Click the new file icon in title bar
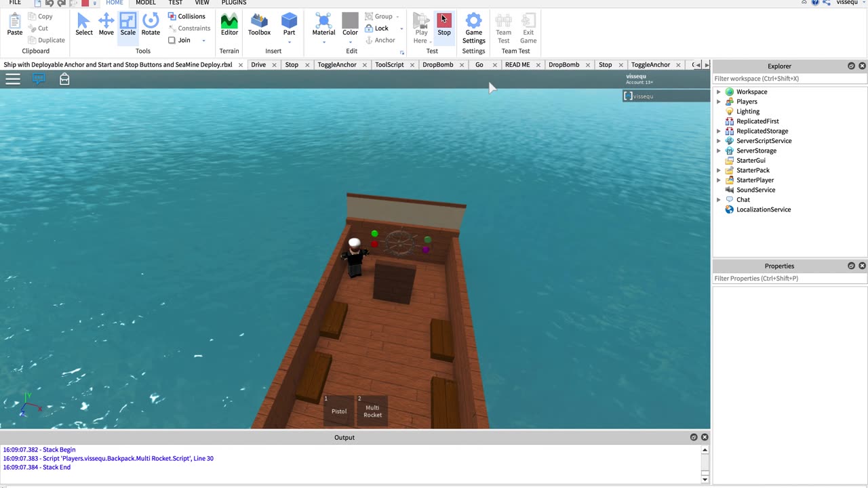Viewport: 868px width, 488px height. 38,3
